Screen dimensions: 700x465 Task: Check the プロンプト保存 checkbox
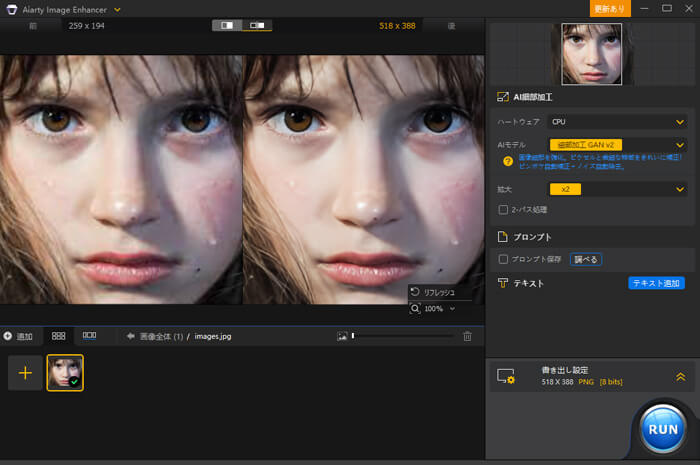(x=504, y=259)
